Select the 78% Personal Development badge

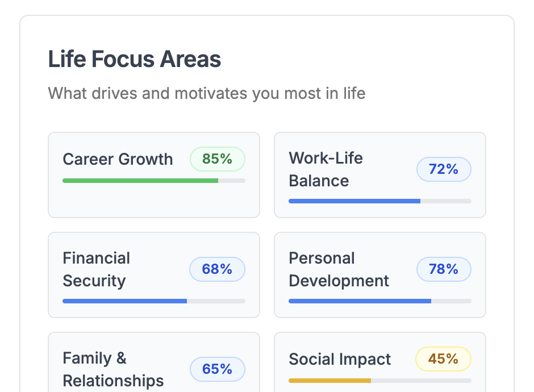pyautogui.click(x=444, y=269)
